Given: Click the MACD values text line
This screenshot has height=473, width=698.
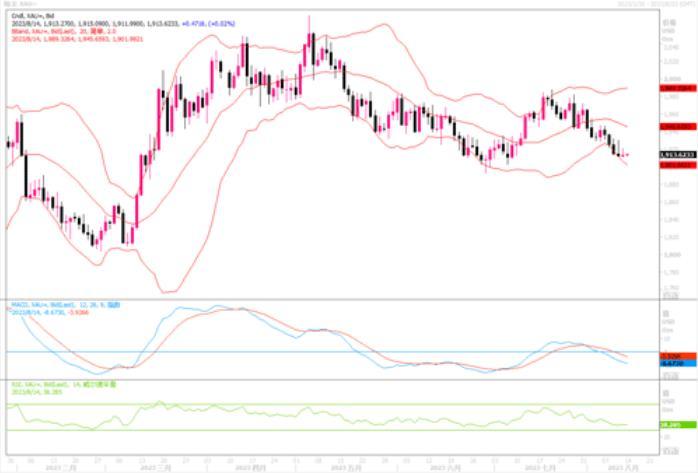Looking at the screenshot, I should coord(40,313).
